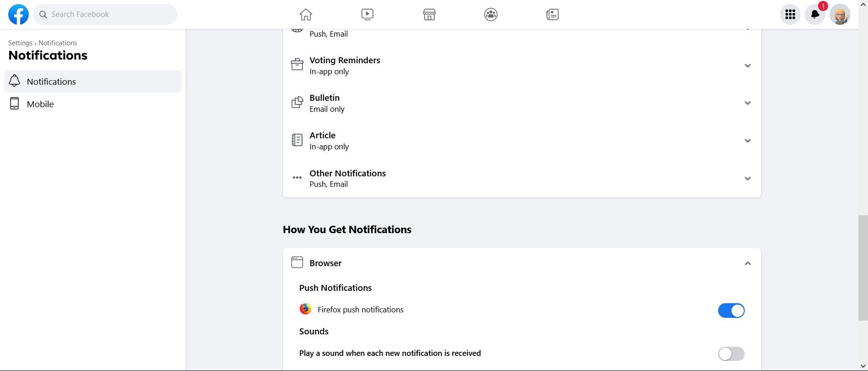Select Mobile in the left sidebar
868x371 pixels.
point(93,104)
